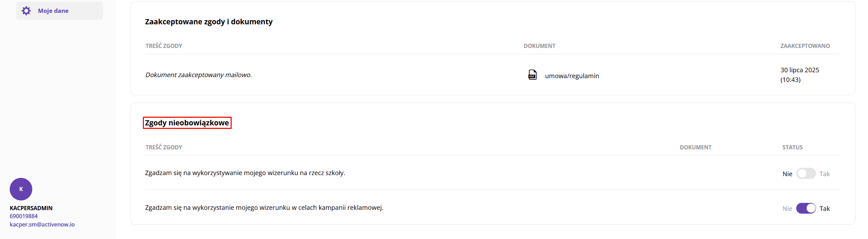Enable the school image consent toggle

[x=806, y=173]
